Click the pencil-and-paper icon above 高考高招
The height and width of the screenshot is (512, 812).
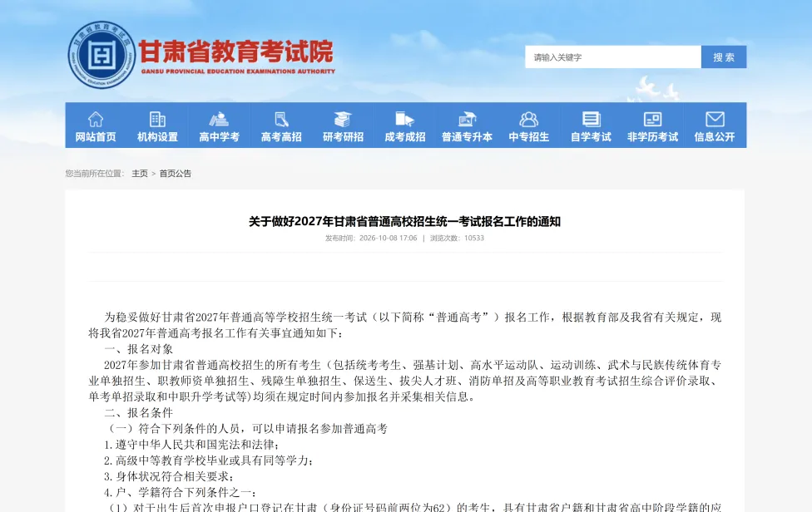pos(281,119)
